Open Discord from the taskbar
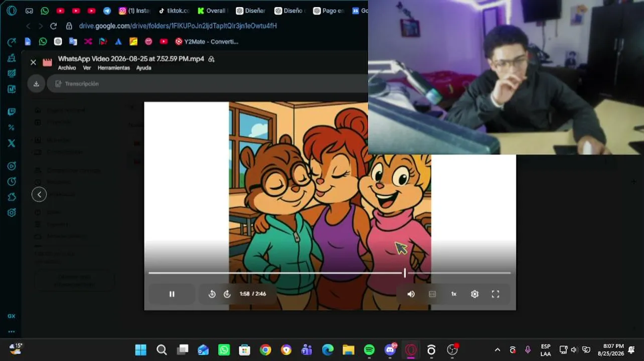Viewport: 644px width, 361px height. point(390,350)
